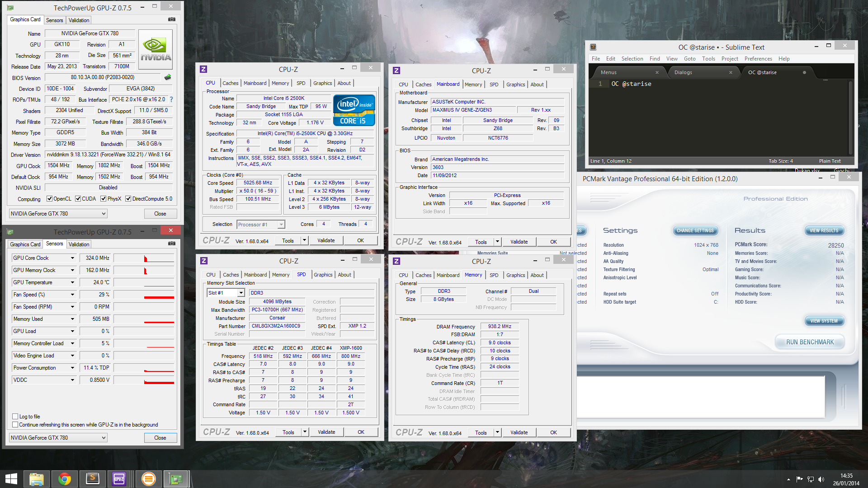Expand the Power Consumption sensor dropdown
Screen dimensions: 868x488
(x=72, y=368)
